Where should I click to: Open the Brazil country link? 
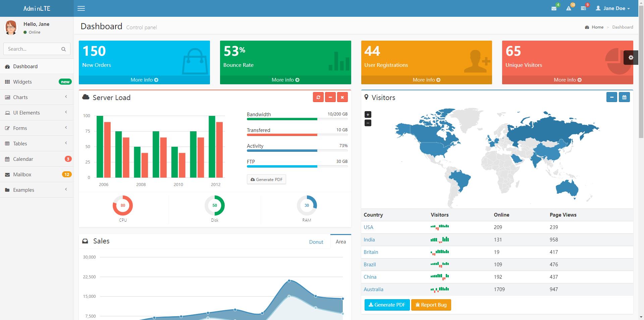[370, 265]
